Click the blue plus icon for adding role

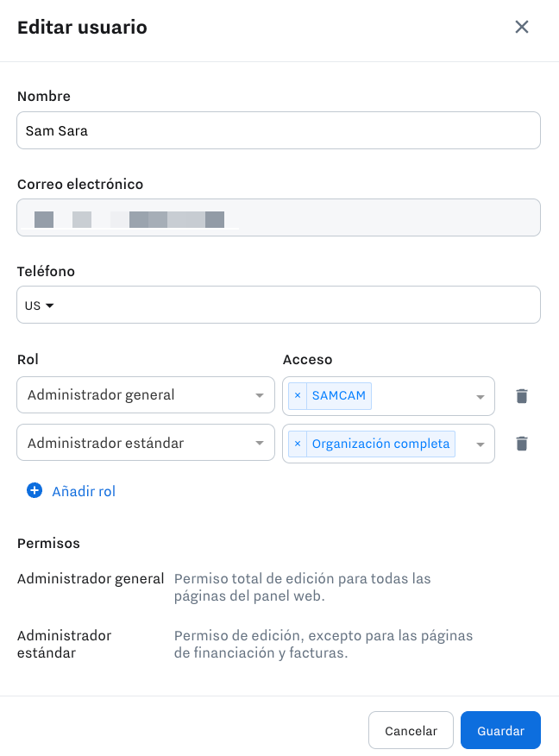[35, 490]
